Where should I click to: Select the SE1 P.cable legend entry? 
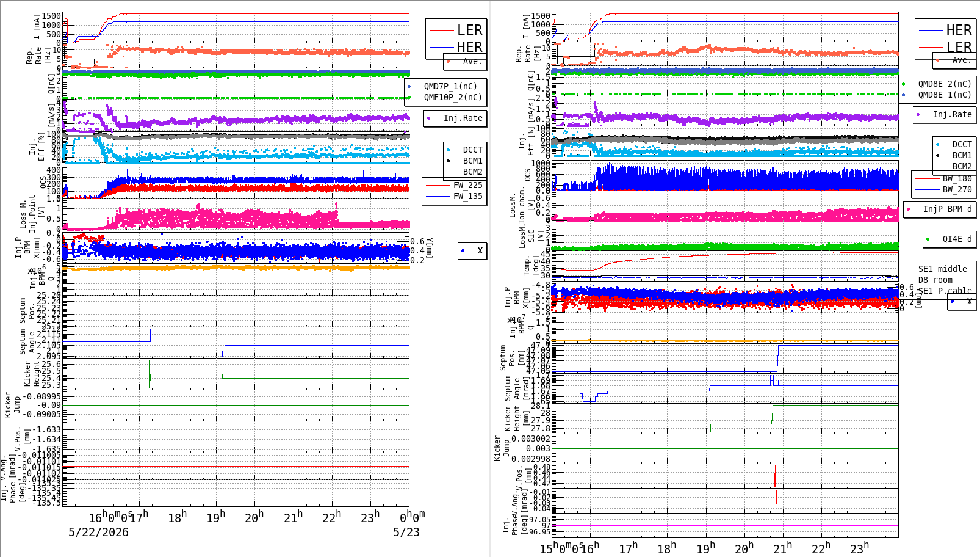point(945,291)
